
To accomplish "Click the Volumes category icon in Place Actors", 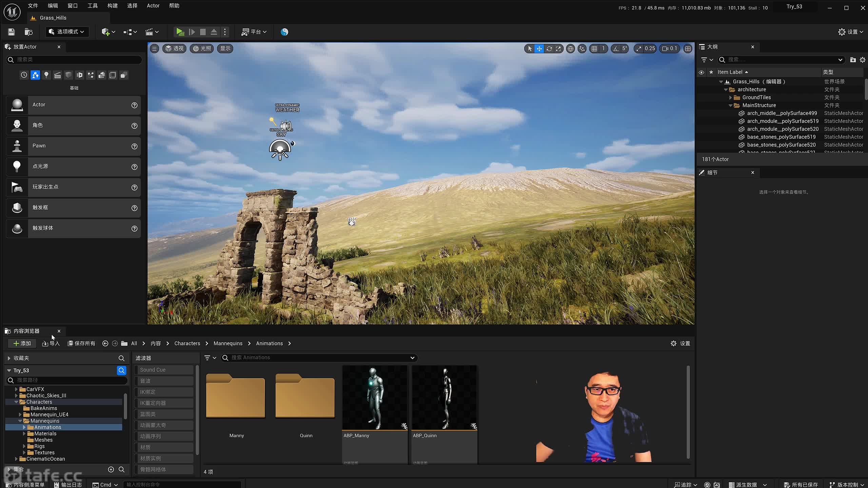I will (113, 75).
